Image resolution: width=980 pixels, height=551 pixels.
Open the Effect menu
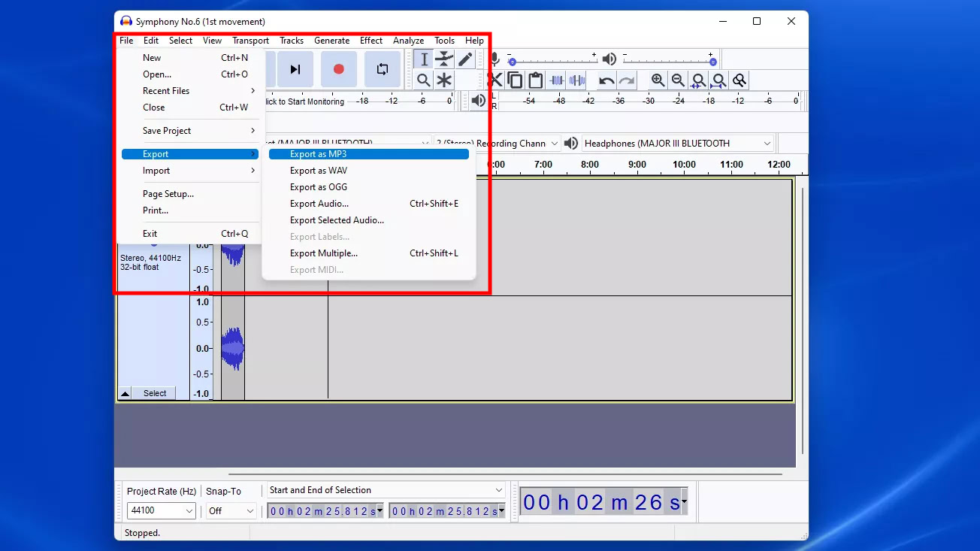[x=371, y=41]
